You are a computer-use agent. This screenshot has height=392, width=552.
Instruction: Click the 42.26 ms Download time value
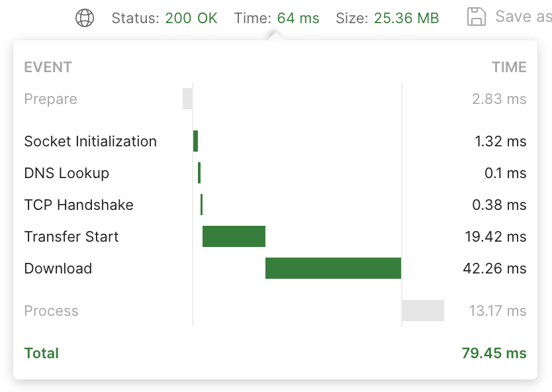[x=494, y=268]
